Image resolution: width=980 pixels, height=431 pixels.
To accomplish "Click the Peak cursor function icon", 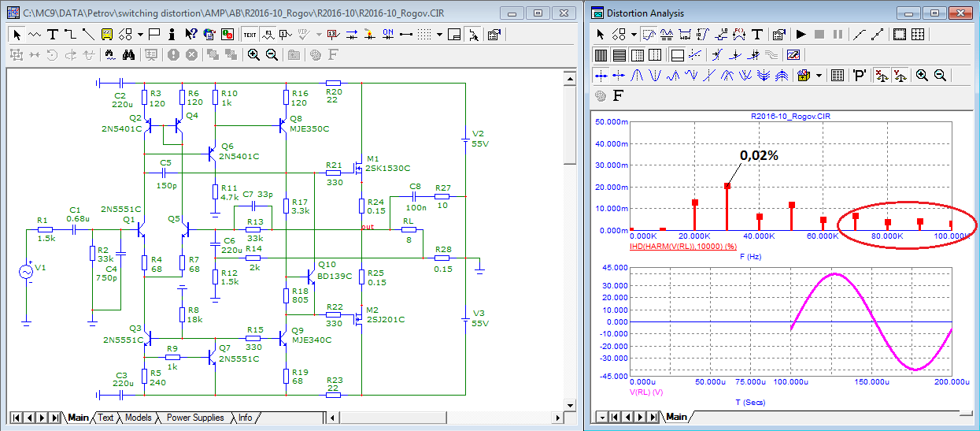I will tap(637, 74).
